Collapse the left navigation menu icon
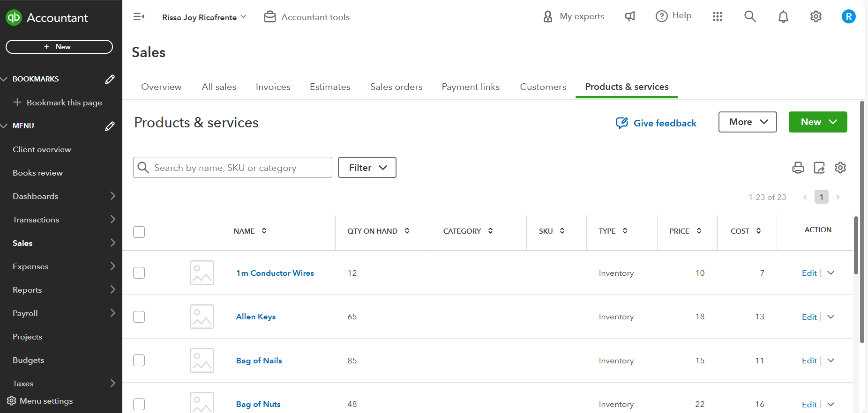Image resolution: width=868 pixels, height=413 pixels. pos(139,17)
